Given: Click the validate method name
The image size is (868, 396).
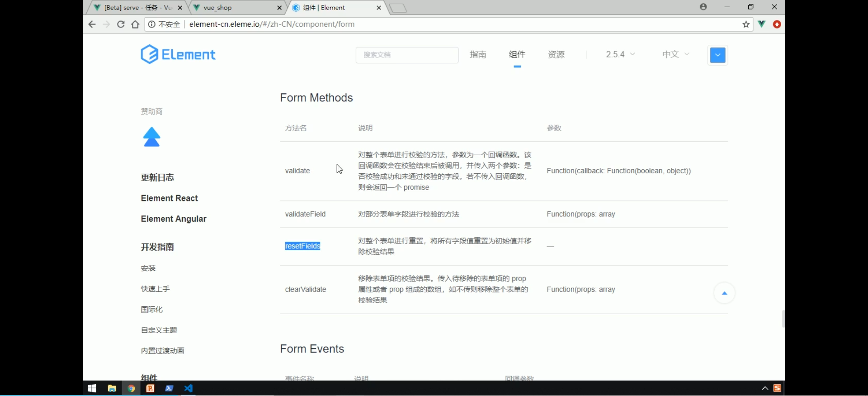Looking at the screenshot, I should click(x=297, y=171).
